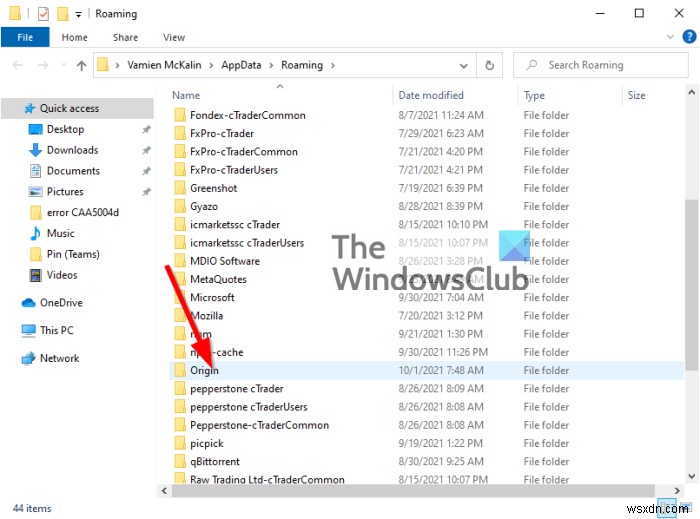Switch to the View tab
The height and width of the screenshot is (519, 700).
[174, 37]
